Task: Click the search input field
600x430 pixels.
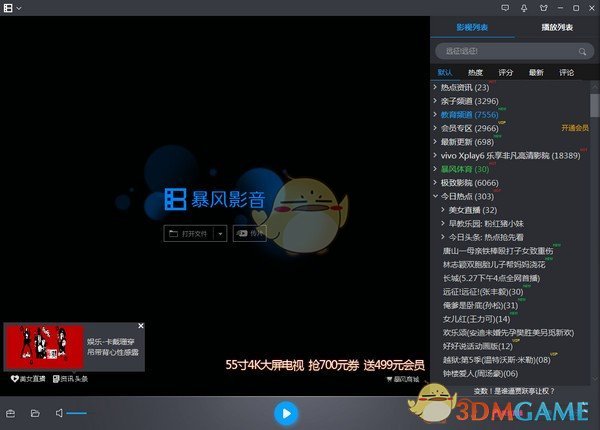Action: tap(500, 51)
